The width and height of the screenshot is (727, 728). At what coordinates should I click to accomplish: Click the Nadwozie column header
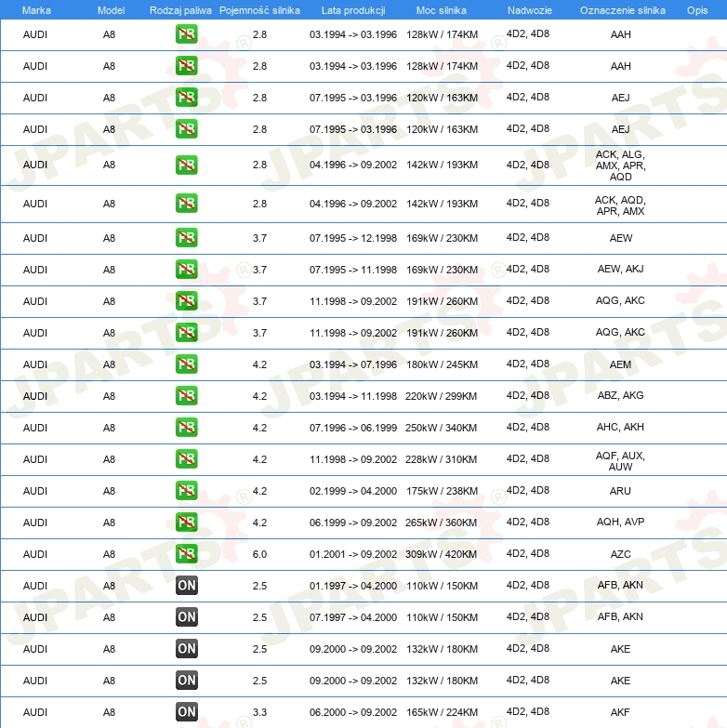tap(529, 10)
